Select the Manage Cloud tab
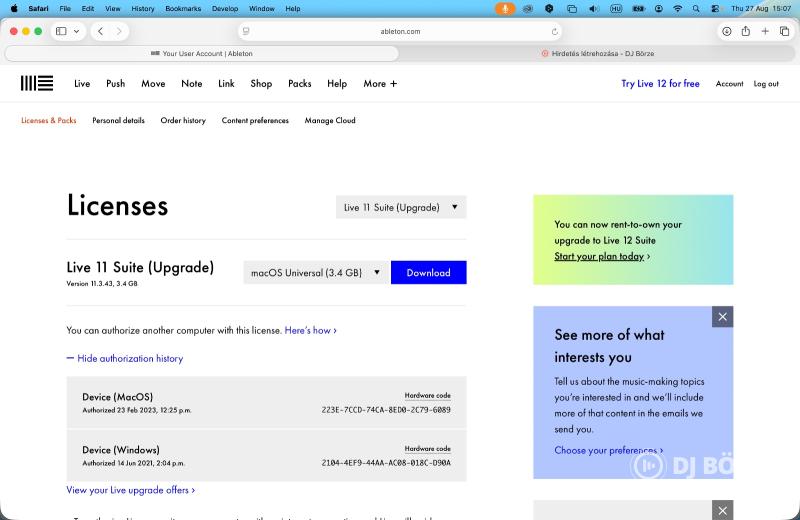The width and height of the screenshot is (800, 520). click(x=330, y=120)
